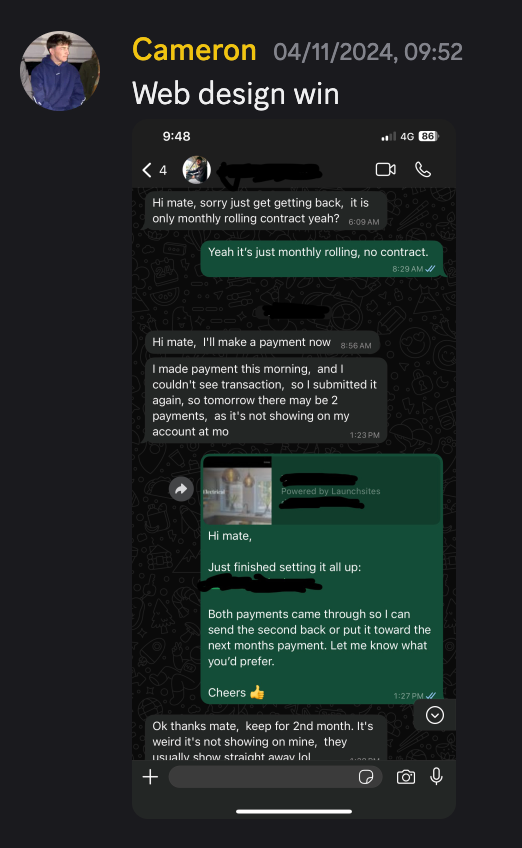
Task: Tap the battery indicator showing 86
Action: 428,136
